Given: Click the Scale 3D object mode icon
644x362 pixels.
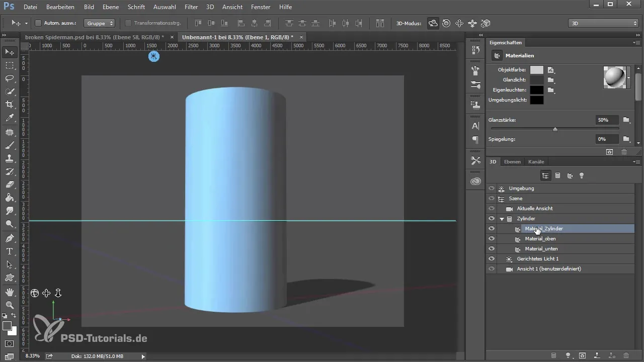Looking at the screenshot, I should click(486, 23).
